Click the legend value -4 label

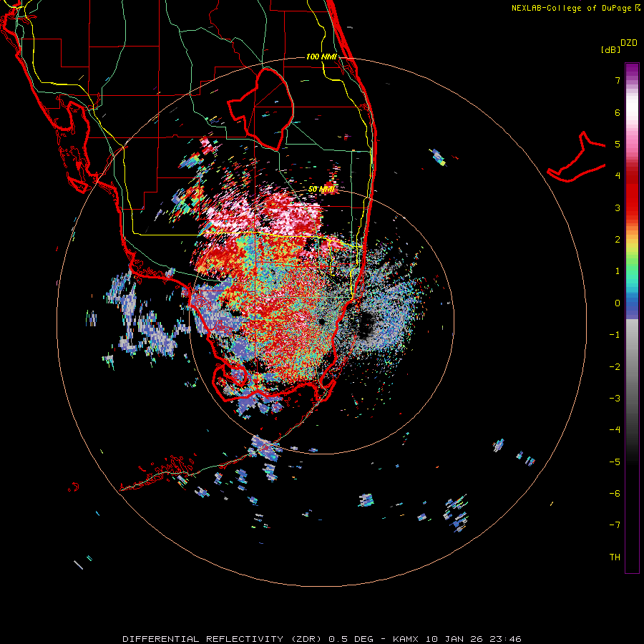[x=615, y=430]
